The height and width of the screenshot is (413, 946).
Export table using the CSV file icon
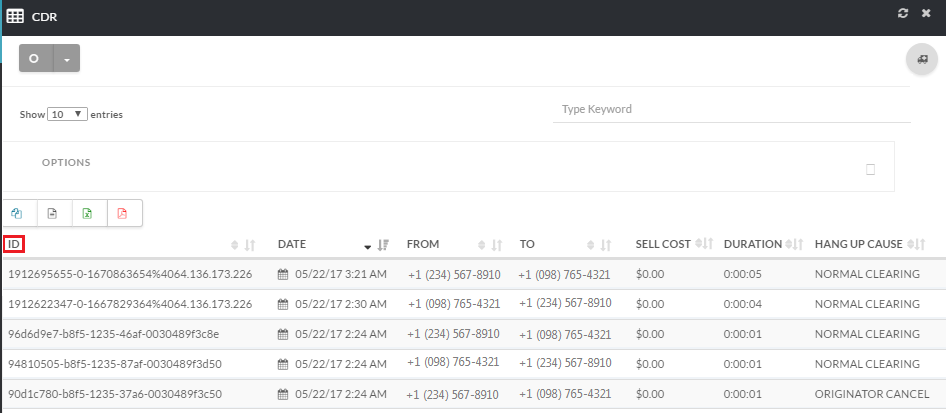(53, 213)
